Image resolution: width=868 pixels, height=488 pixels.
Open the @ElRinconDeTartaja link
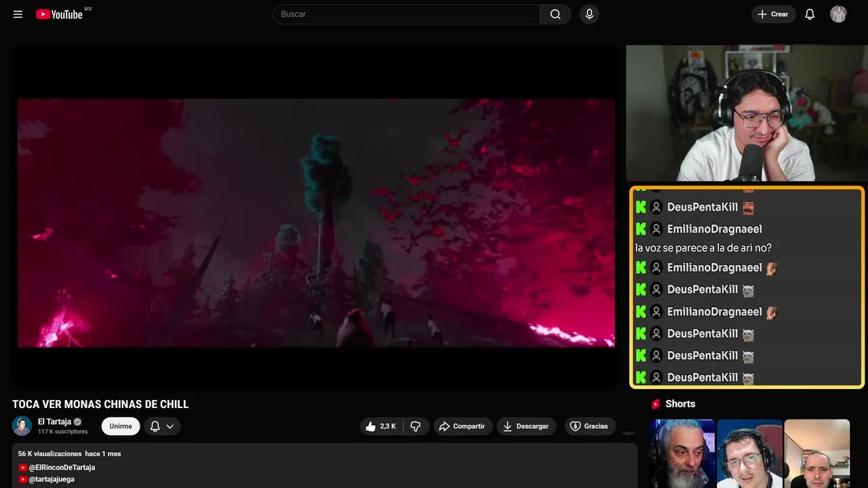pos(62,468)
